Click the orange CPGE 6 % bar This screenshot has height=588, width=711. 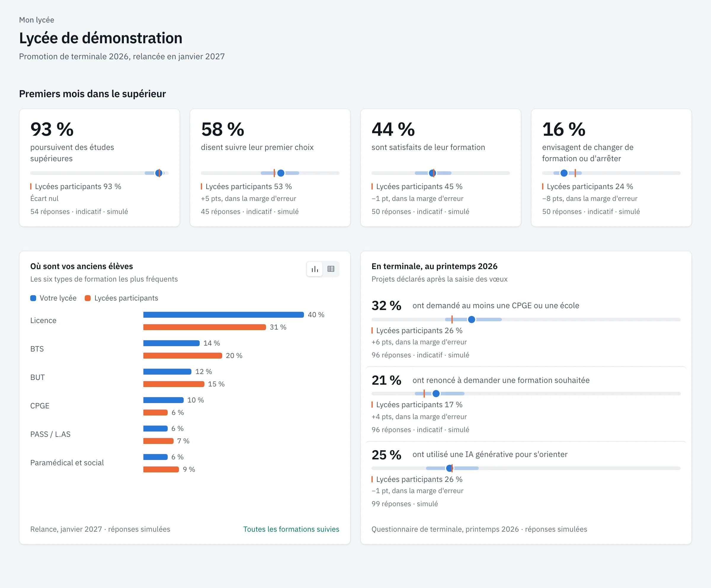[156, 413]
